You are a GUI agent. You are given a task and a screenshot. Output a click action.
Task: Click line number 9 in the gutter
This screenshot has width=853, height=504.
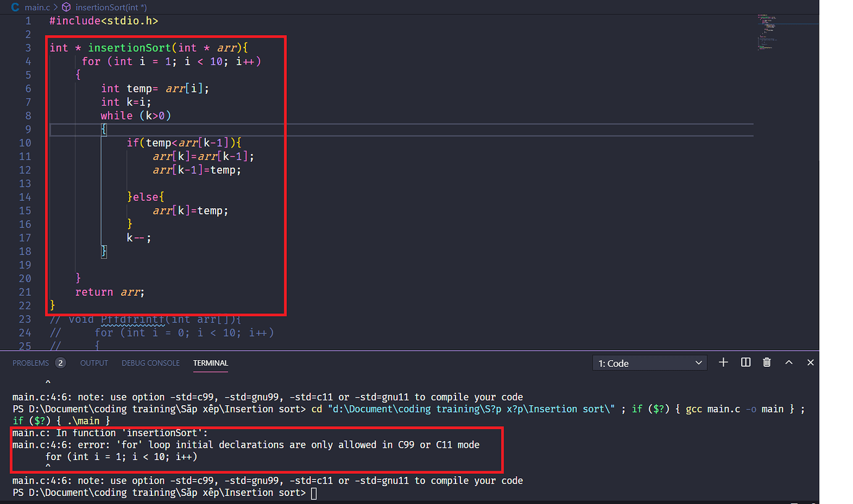point(28,129)
